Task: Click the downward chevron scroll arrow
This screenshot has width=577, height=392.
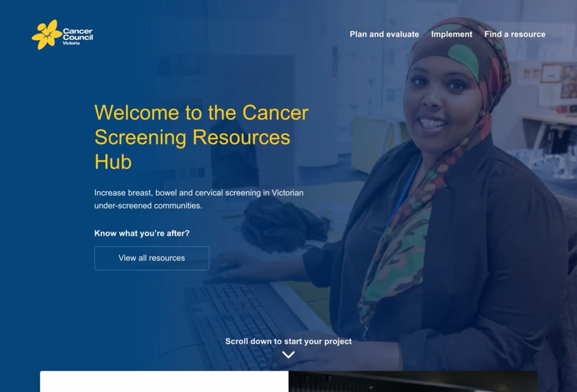Action: point(288,354)
